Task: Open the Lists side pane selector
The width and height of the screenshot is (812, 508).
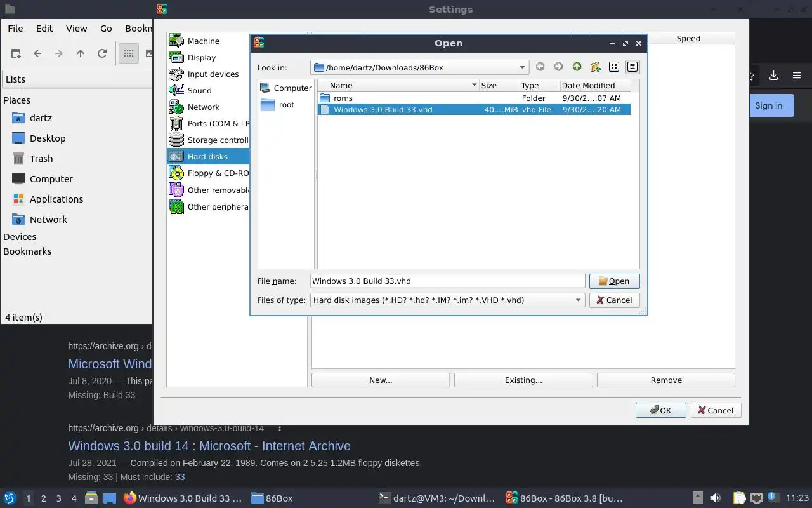Action: tap(77, 79)
